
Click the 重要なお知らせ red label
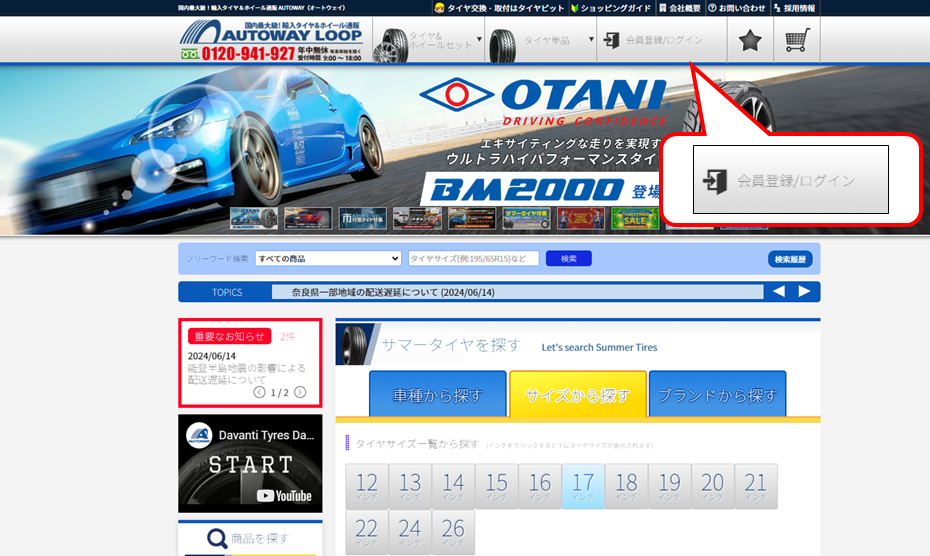(x=230, y=336)
